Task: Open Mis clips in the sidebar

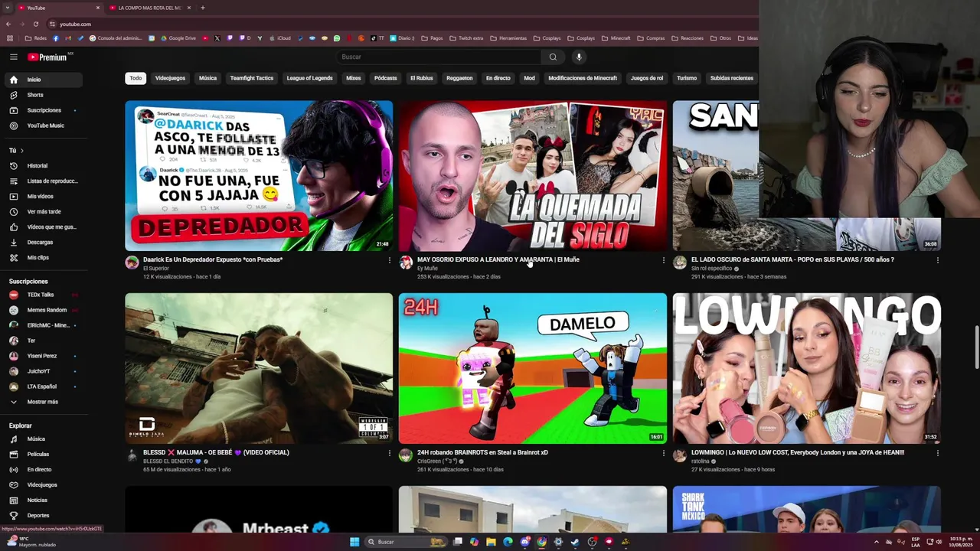Action: click(x=43, y=258)
